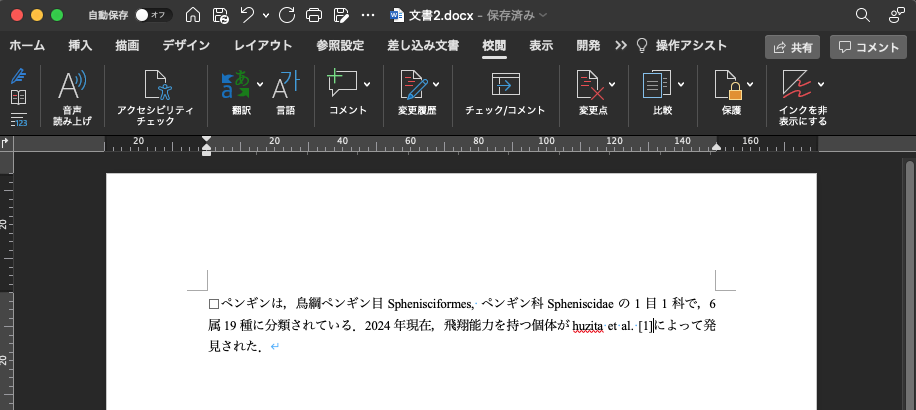Click the Language (言語) icon

(286, 86)
